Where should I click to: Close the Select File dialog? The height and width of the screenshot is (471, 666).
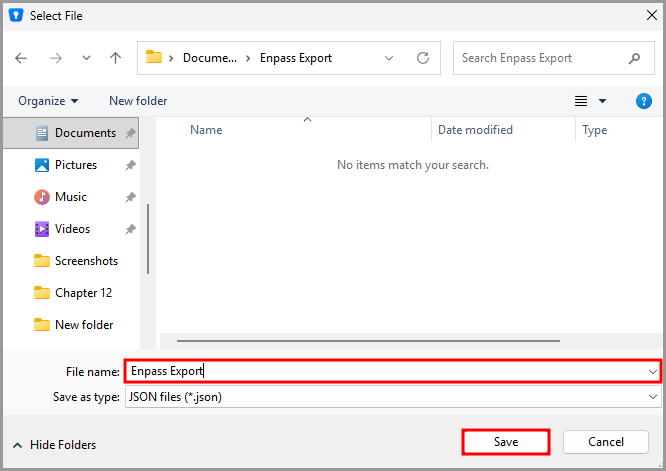tap(652, 15)
